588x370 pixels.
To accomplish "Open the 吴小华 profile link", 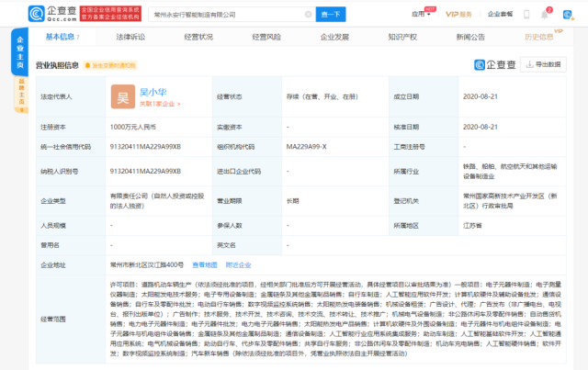I will (153, 92).
